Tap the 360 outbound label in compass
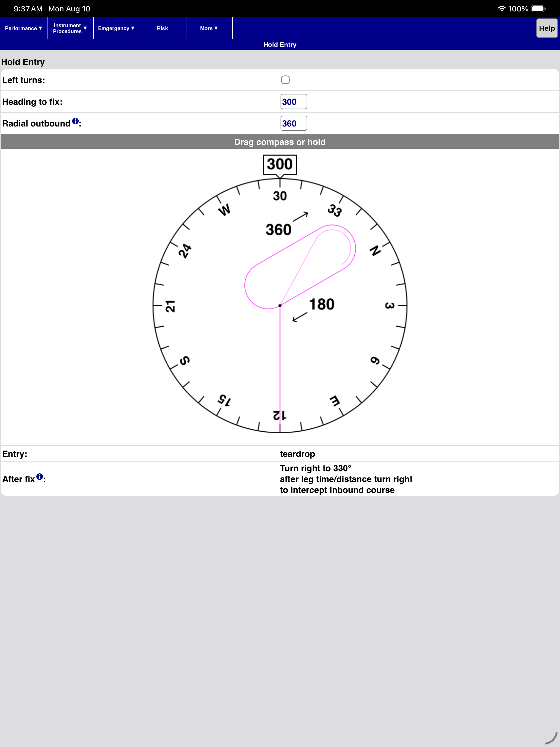This screenshot has width=560, height=747. pyautogui.click(x=278, y=230)
